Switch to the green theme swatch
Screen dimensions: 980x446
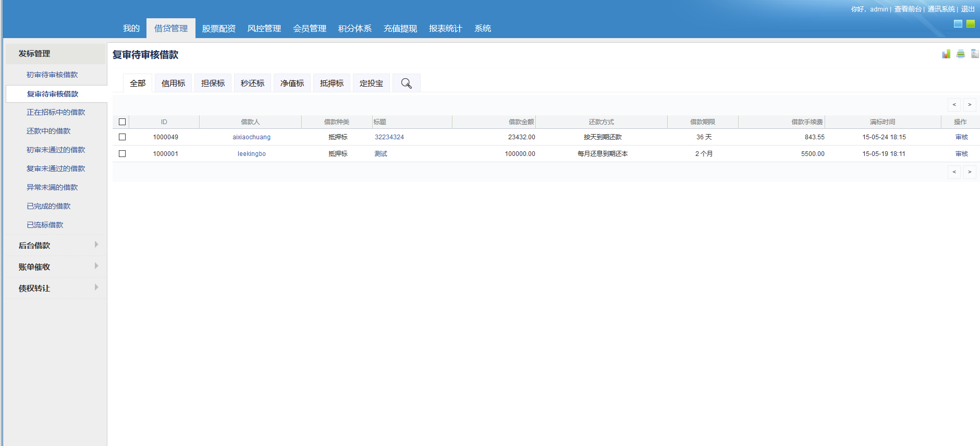970,23
